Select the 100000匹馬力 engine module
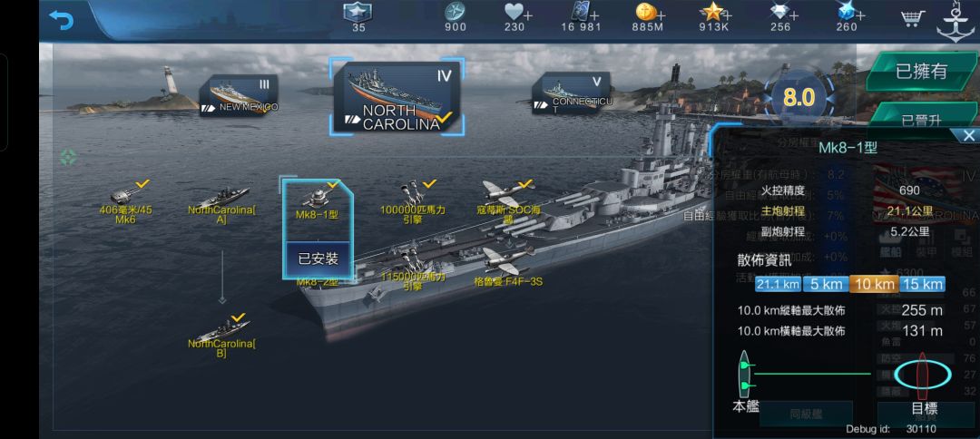The height and width of the screenshot is (439, 980). tap(413, 201)
